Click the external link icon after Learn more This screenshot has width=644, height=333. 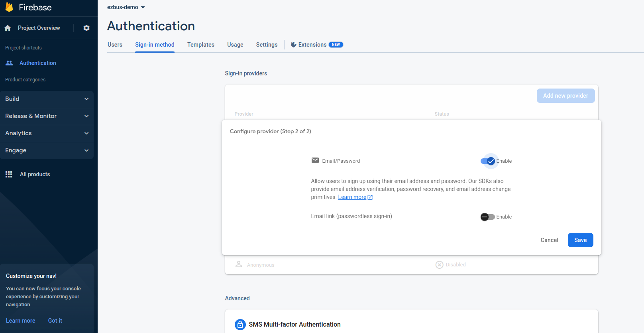(x=370, y=197)
